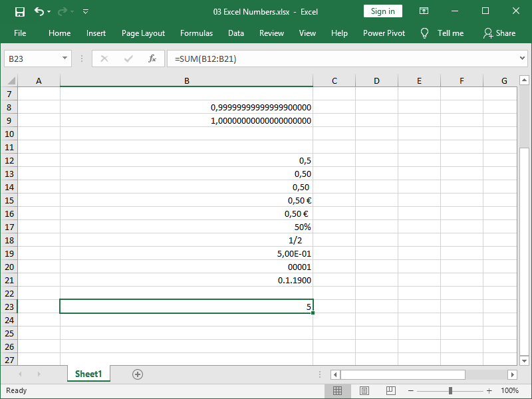Open the Tell me lightbulb search
Image resolution: width=532 pixels, height=399 pixels.
pos(424,33)
